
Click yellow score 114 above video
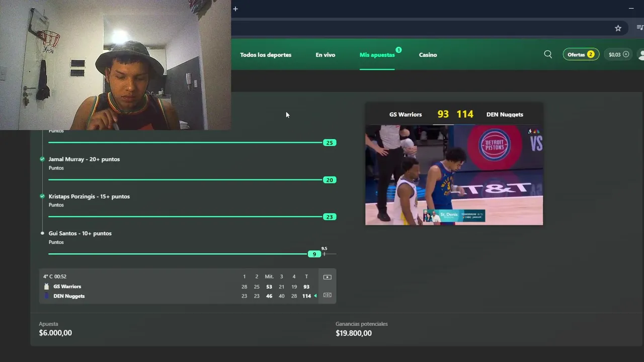465,114
